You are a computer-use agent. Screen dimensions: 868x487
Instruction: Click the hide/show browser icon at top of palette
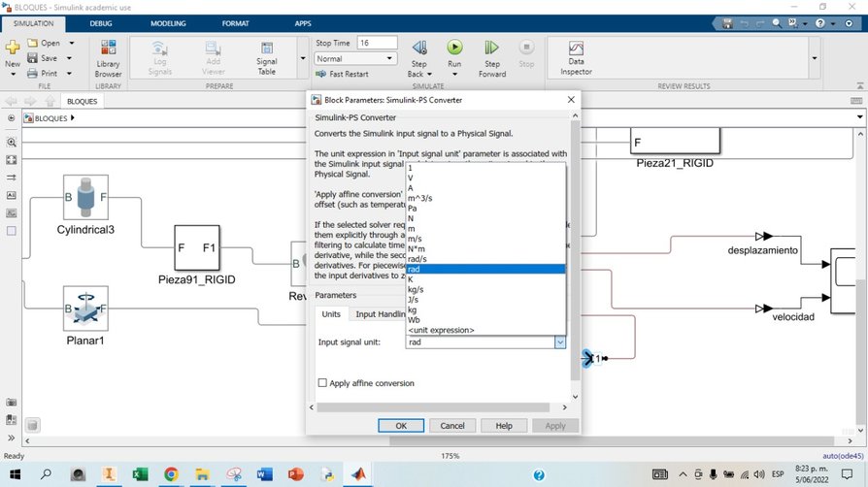point(11,118)
